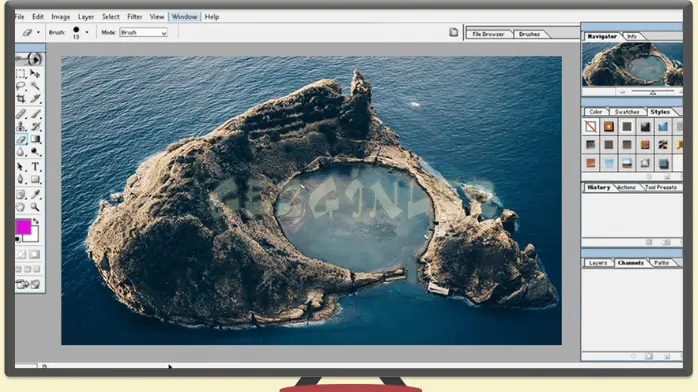
Task: Open the highlighted Window menu
Action: coord(184,16)
